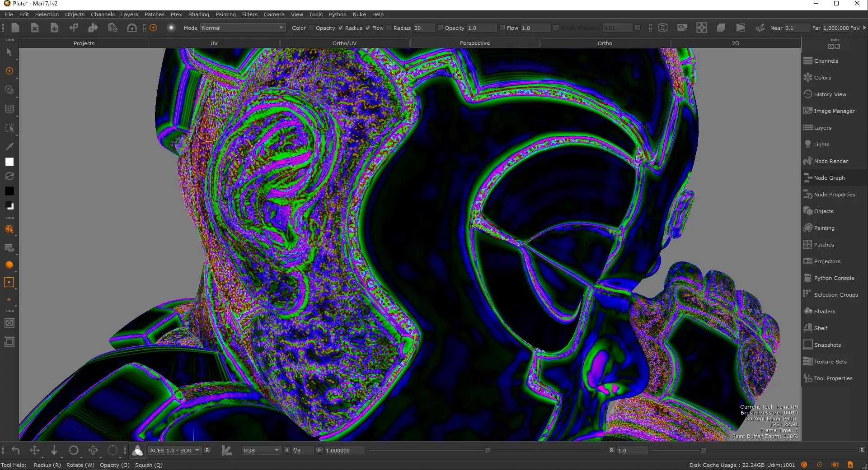868x470 pixels.
Task: Enable the checkbox before Opacity 1.0 field
Action: 441,28
